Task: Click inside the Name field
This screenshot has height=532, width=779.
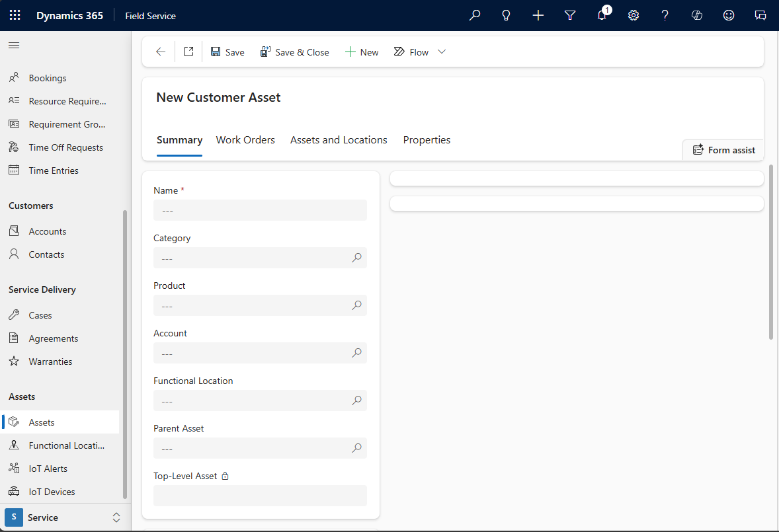Action: (260, 210)
